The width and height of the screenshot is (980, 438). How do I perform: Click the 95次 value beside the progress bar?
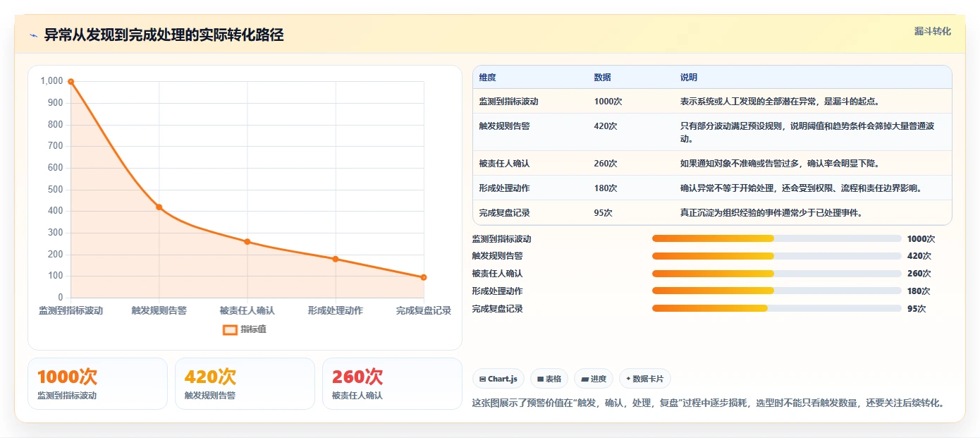(x=917, y=309)
